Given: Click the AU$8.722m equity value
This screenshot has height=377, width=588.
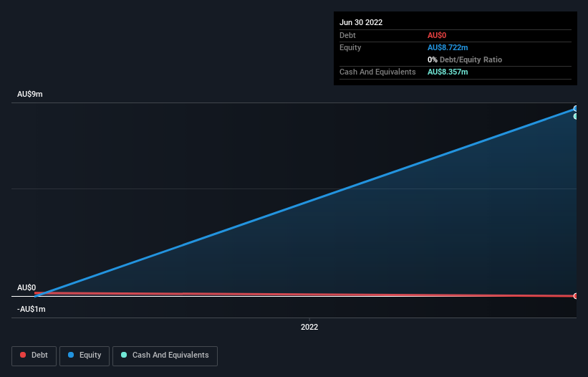Looking at the screenshot, I should point(448,47).
